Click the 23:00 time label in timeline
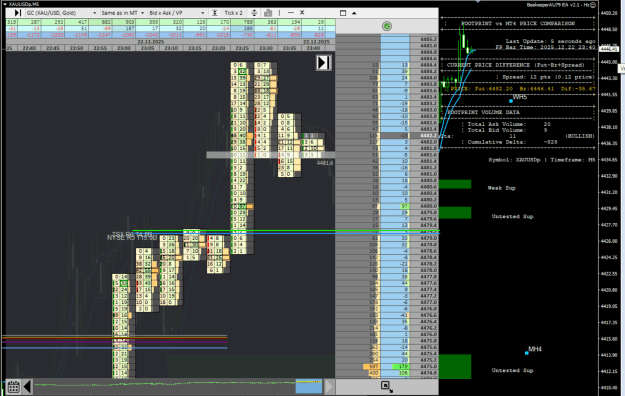Viewport: 625px width, 396px height. [124, 48]
